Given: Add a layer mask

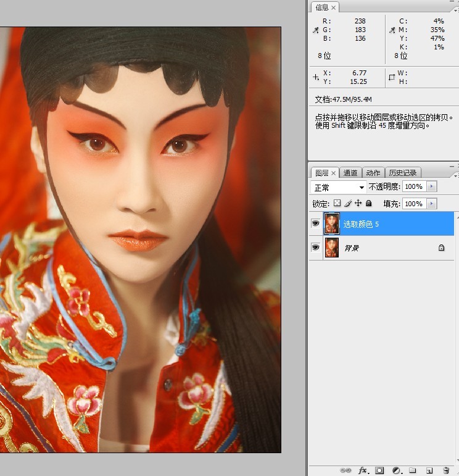Looking at the screenshot, I should (x=379, y=470).
